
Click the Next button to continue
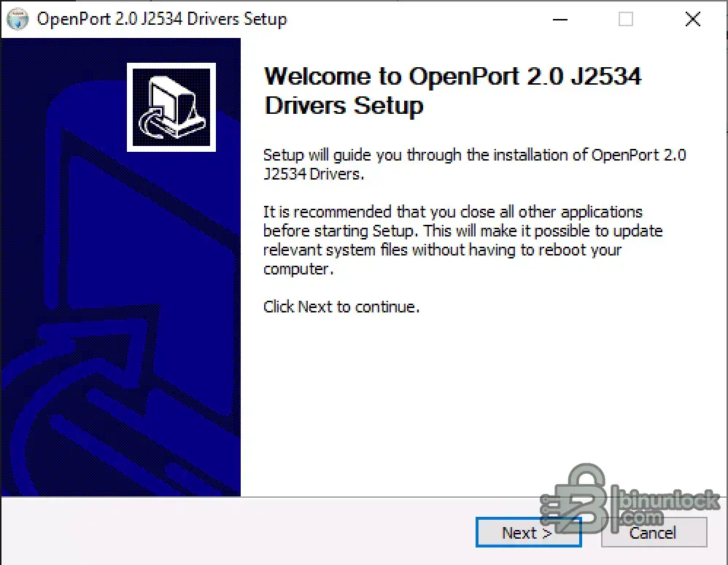528,532
